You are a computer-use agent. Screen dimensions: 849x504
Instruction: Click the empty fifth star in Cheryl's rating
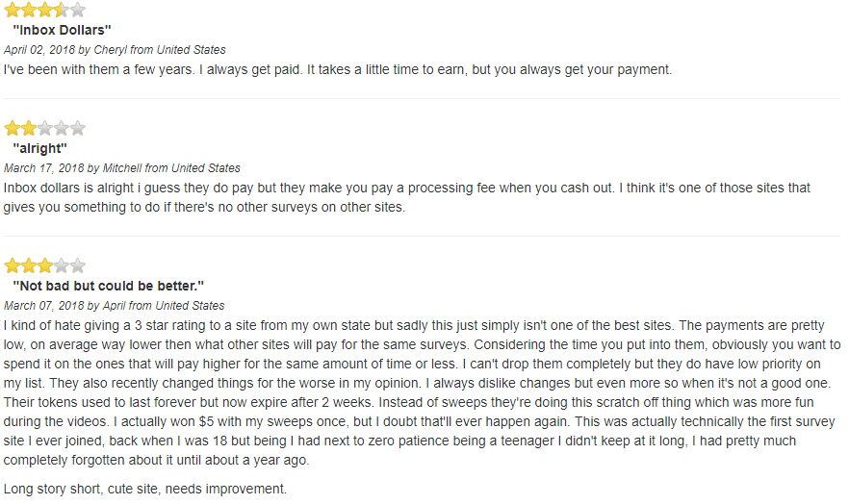pos(78,10)
